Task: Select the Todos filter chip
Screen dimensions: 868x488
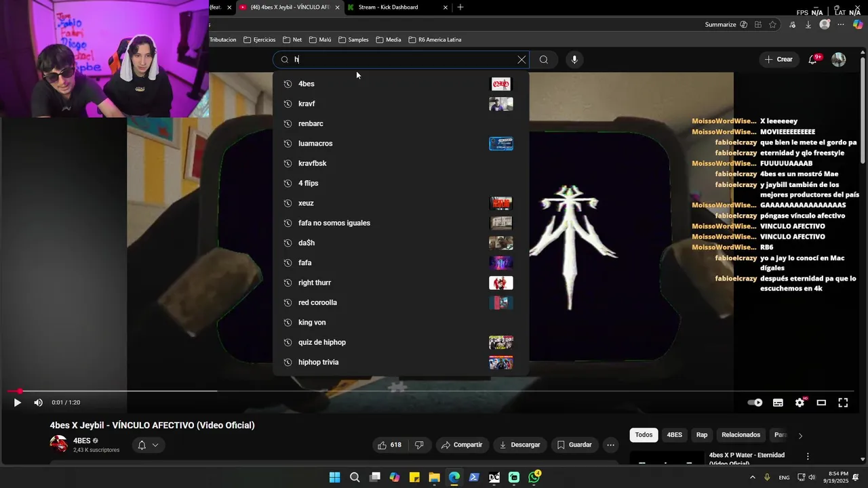Action: pyautogui.click(x=644, y=435)
